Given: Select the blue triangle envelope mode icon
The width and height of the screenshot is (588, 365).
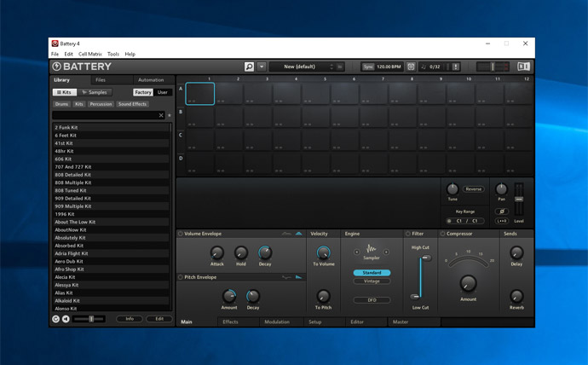Looking at the screenshot, I should pos(299,234).
